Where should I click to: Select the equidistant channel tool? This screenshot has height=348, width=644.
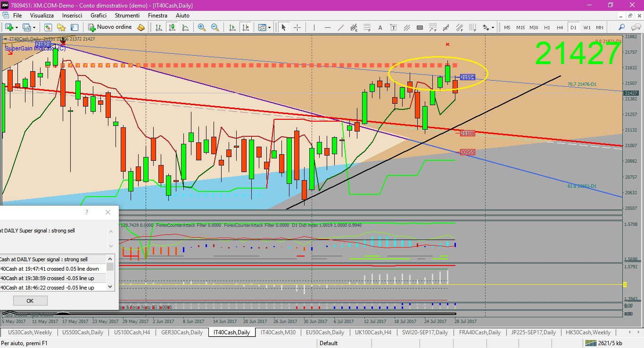pos(353,27)
